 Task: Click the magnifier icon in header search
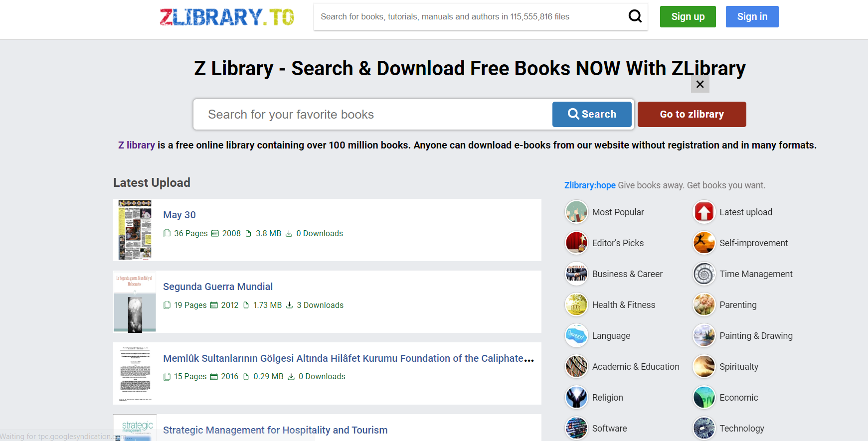635,16
